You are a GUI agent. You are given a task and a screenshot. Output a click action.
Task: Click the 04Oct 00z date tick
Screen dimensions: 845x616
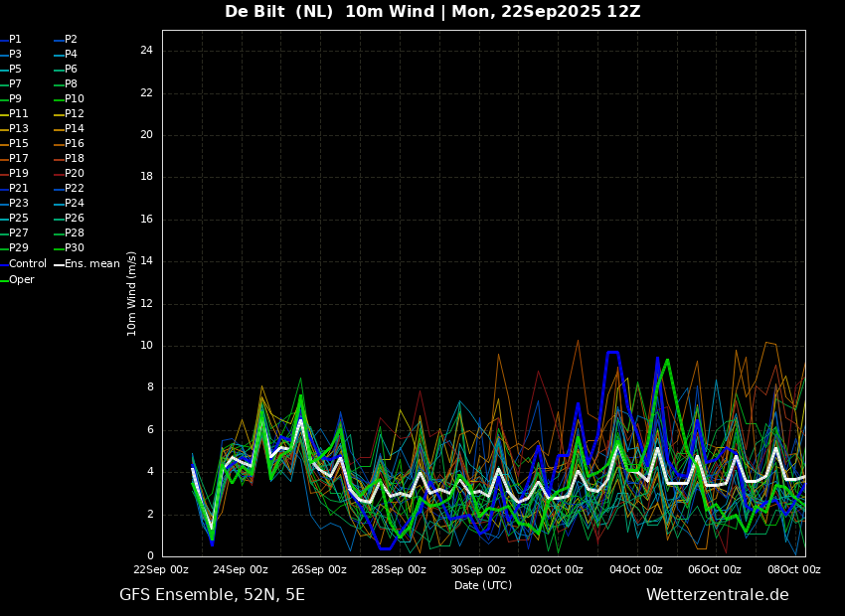tap(636, 570)
